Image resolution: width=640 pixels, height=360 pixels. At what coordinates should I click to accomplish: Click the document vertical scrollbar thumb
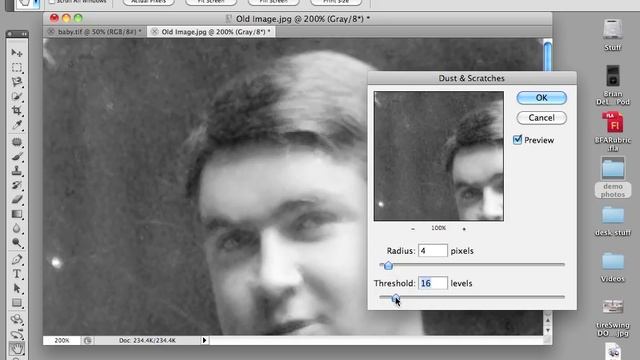[x=548, y=56]
